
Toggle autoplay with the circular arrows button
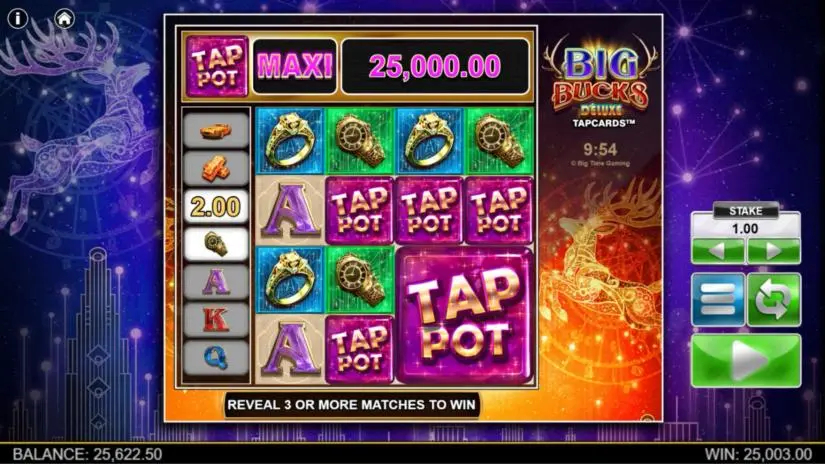[774, 299]
